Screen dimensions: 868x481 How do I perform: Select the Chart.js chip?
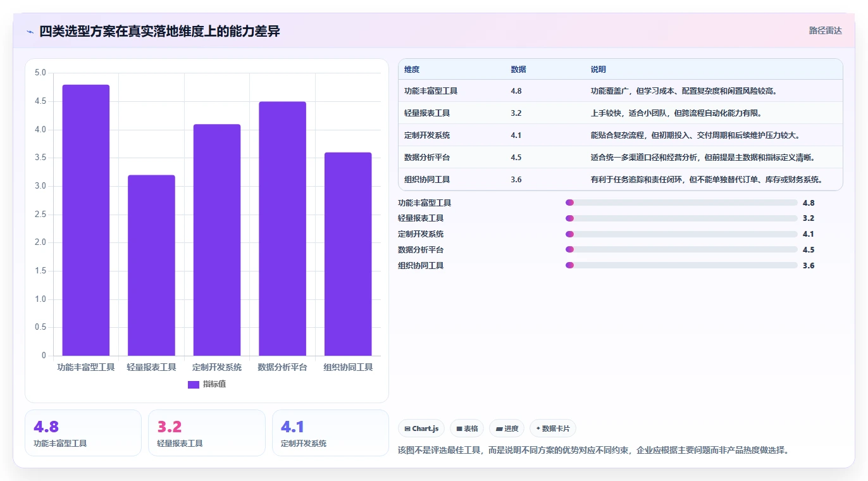pos(421,428)
